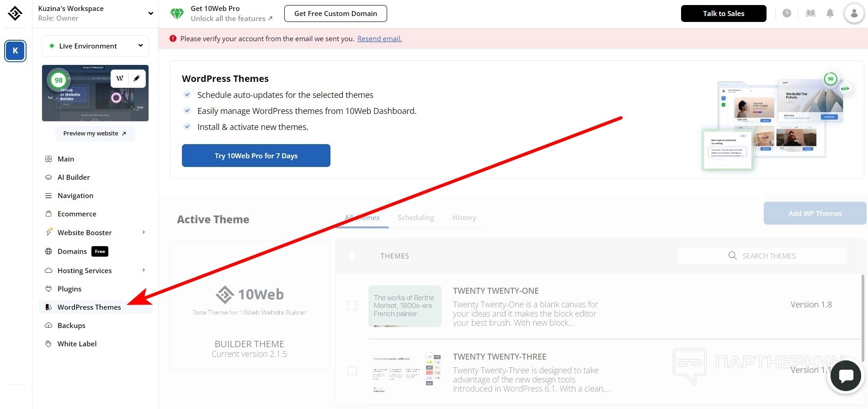
Task: Check the Twenty Twenty-Three theme checkbox
Action: point(352,371)
